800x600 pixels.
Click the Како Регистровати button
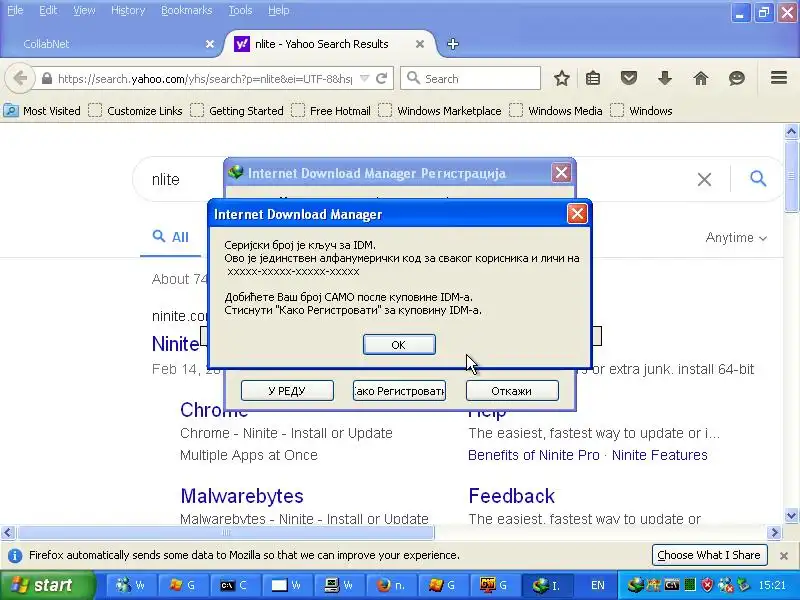click(x=399, y=391)
